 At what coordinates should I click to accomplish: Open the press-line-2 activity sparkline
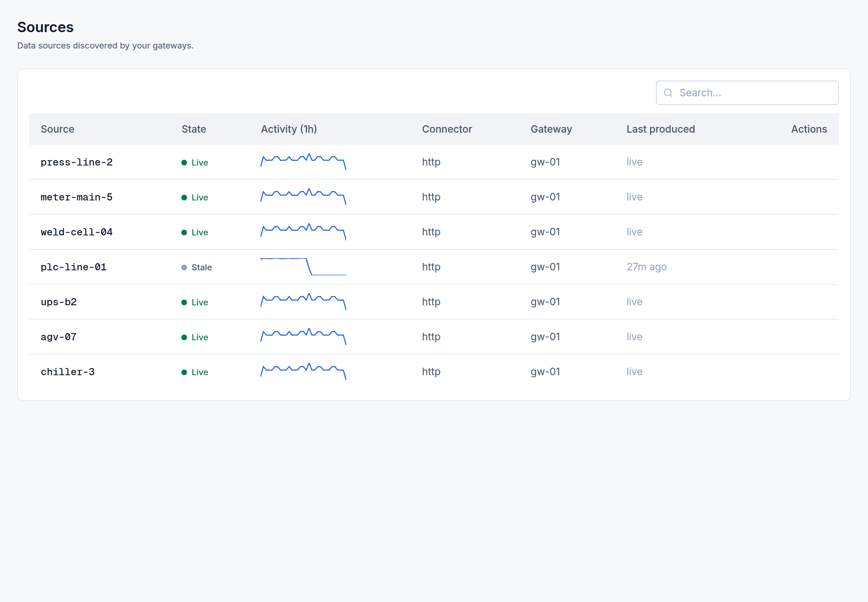303,162
